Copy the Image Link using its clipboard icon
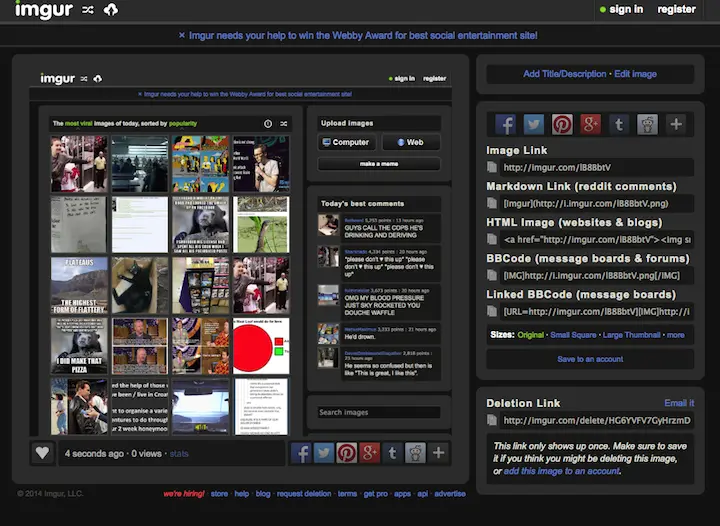The image size is (720, 526). pyautogui.click(x=492, y=167)
